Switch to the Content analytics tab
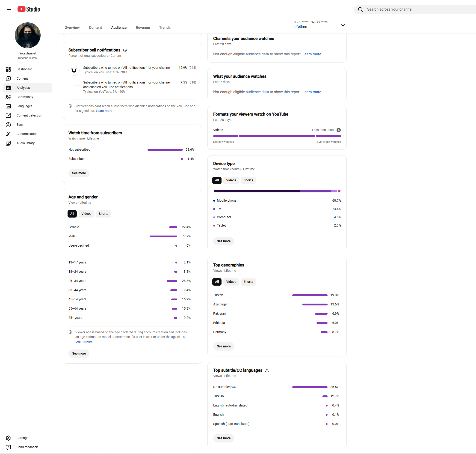Screen dimensions: 476x454 click(x=95, y=28)
